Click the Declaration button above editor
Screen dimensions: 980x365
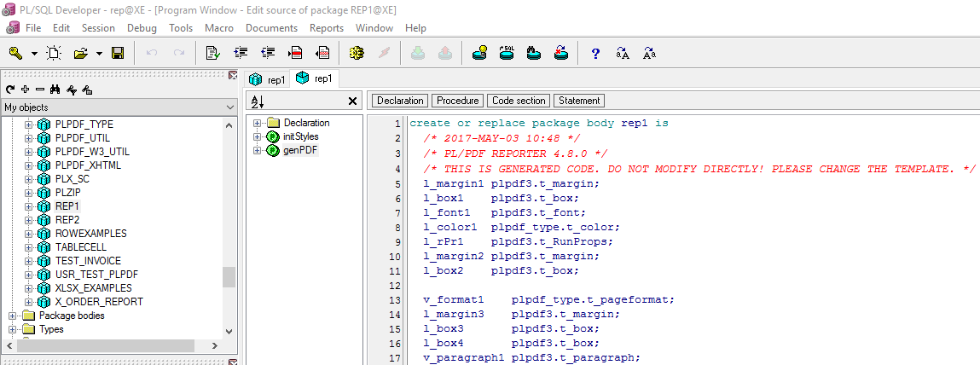pyautogui.click(x=400, y=101)
